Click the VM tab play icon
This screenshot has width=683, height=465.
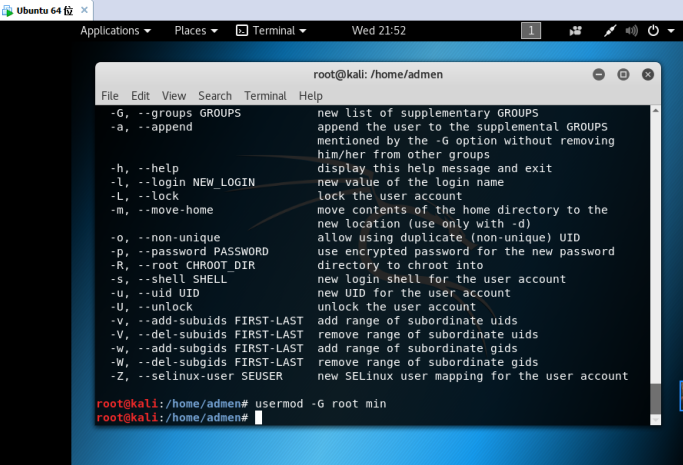[7, 10]
